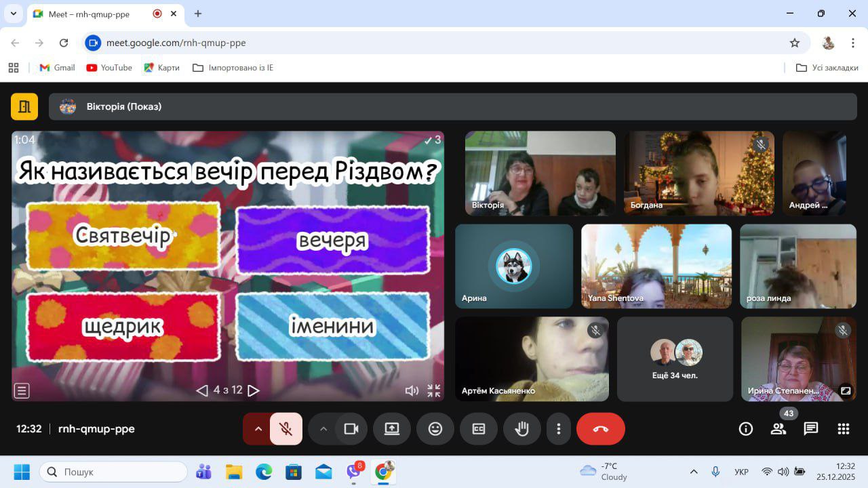Raise hand in the meeting

coord(521,429)
